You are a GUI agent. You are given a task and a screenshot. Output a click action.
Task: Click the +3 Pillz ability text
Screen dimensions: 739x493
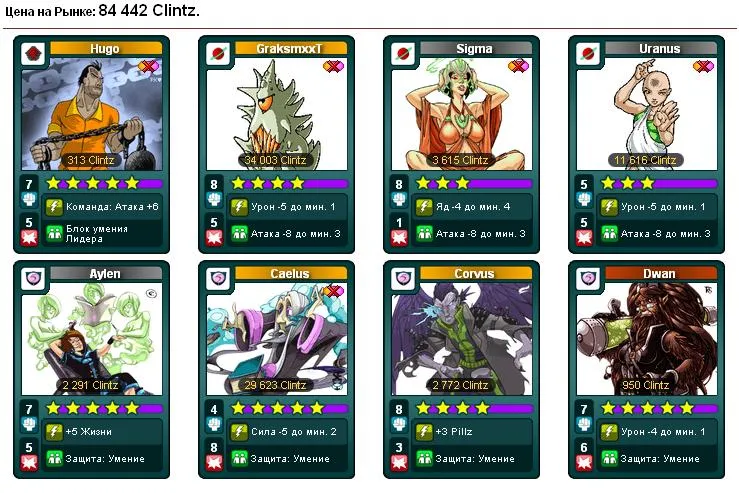[454, 432]
